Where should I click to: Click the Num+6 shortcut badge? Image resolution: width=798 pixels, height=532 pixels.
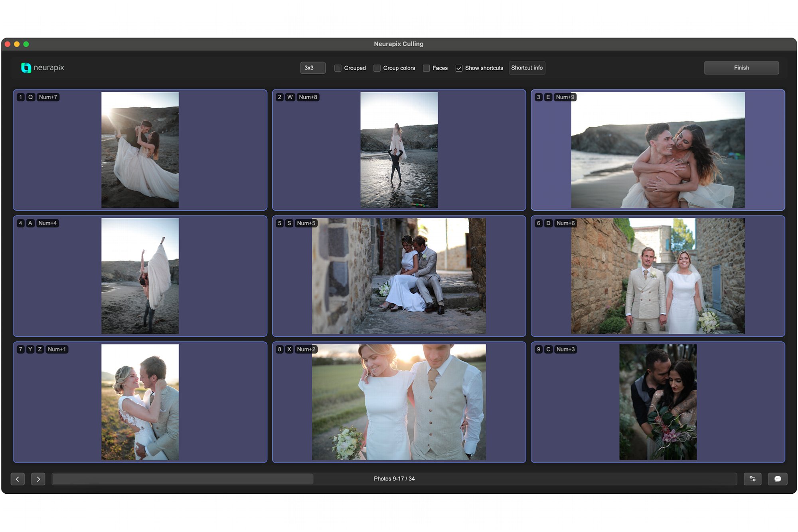click(565, 223)
